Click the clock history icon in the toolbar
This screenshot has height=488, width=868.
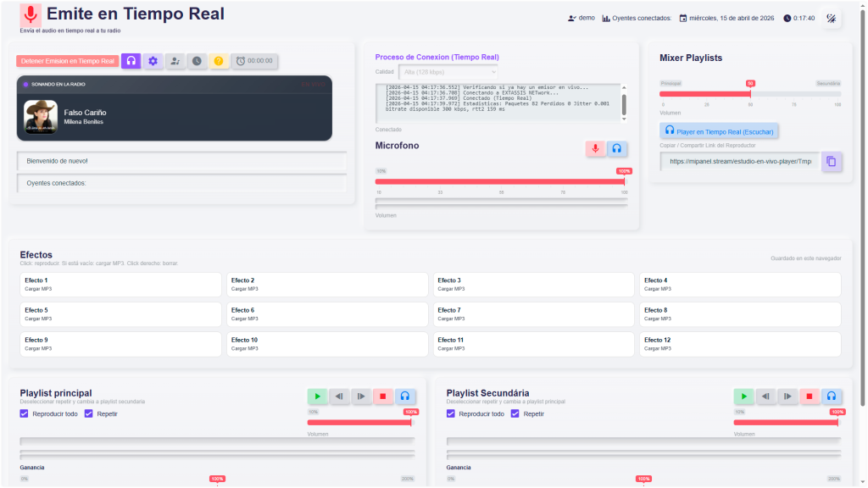coord(197,61)
